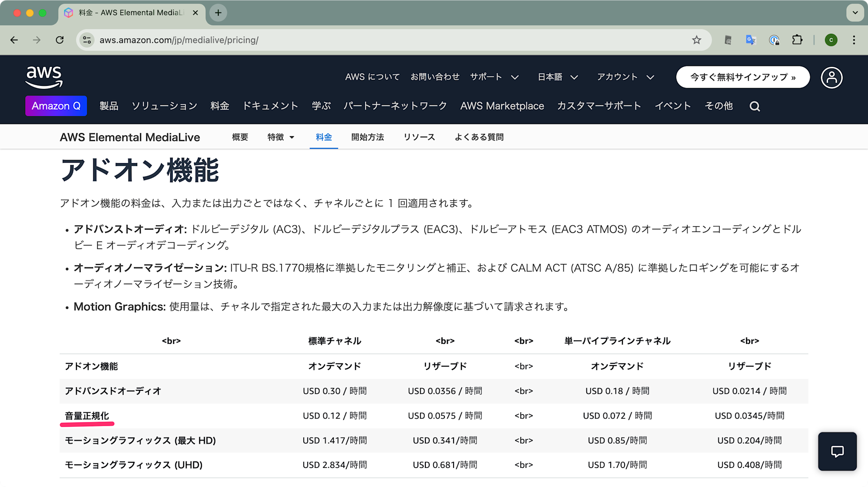Open the user profile avatar icon
Screen dimensions: 868x487
pos(832,78)
